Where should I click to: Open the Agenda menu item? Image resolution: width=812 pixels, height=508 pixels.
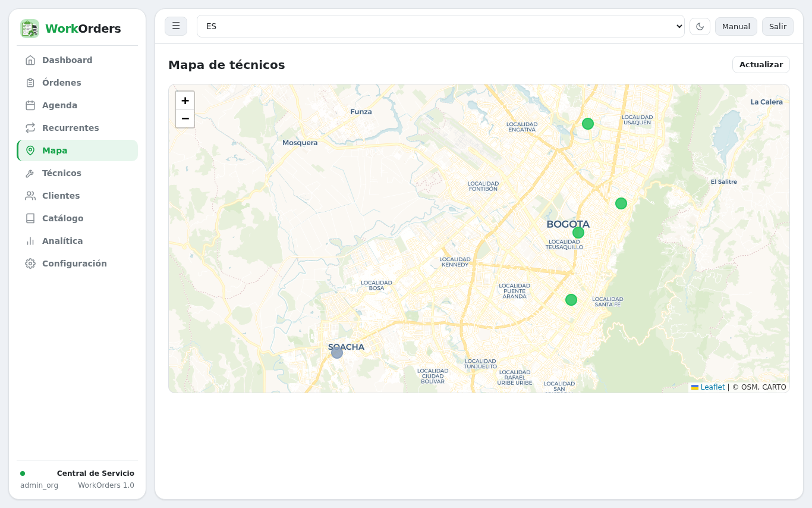77,105
